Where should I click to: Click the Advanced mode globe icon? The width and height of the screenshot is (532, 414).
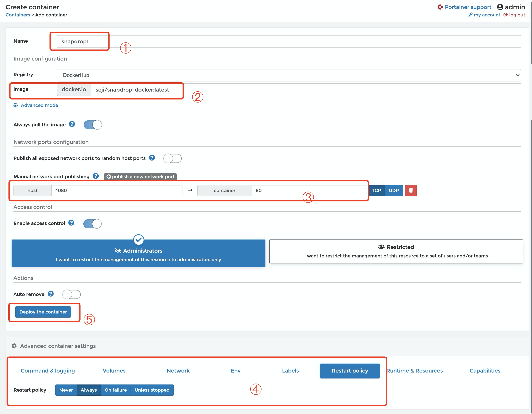click(x=16, y=105)
